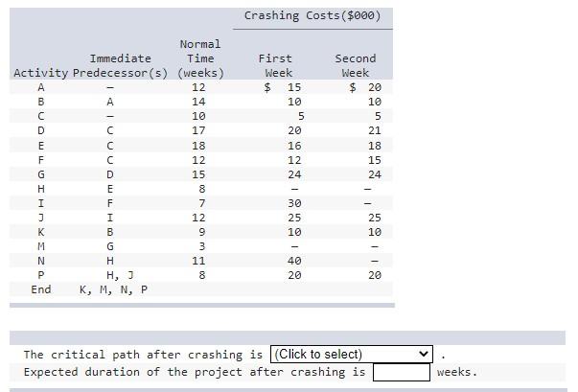This screenshot has height=392, width=578.
Task: Click the "First Week" column header
Action: 275,65
